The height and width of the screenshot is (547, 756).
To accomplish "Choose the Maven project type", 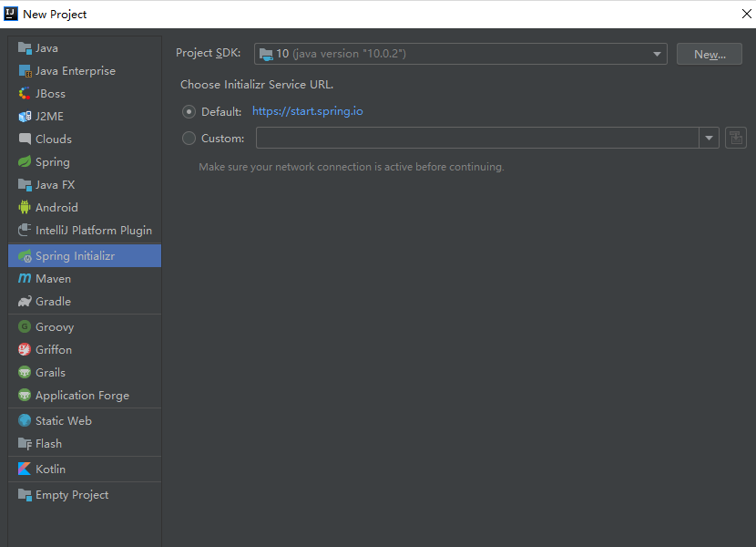I will [x=85, y=279].
